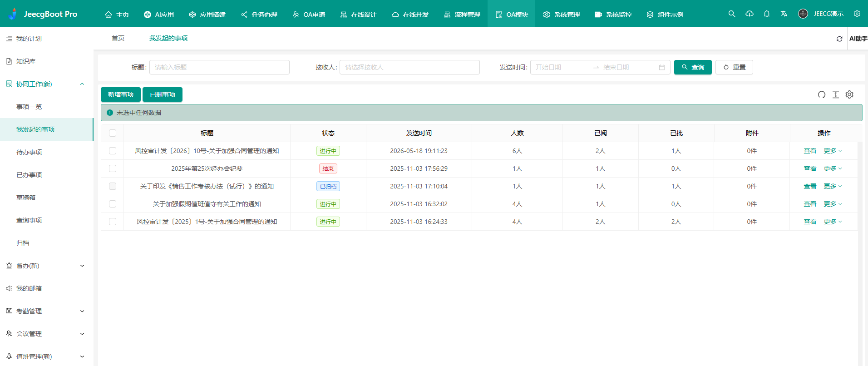Reload table data with the refresh icon

[822, 94]
